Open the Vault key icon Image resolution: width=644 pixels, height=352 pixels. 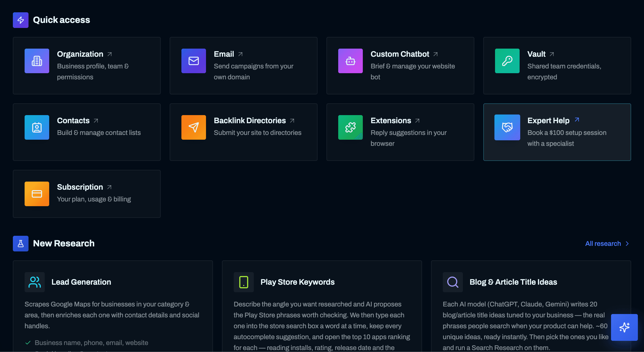(x=507, y=61)
